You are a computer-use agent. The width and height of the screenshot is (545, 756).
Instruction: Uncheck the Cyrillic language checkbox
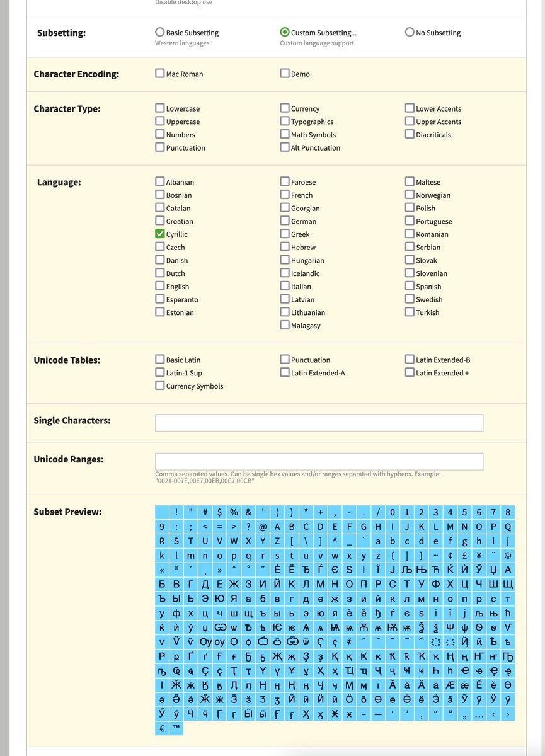[160, 234]
